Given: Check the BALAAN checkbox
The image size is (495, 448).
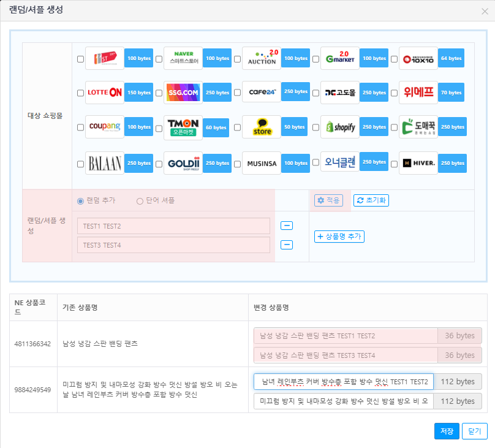Looking at the screenshot, I should (x=80, y=164).
